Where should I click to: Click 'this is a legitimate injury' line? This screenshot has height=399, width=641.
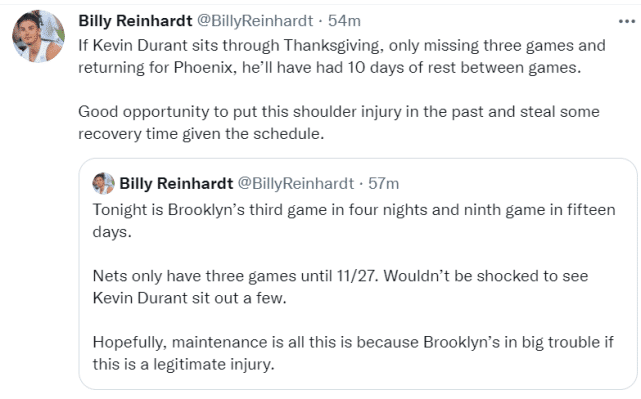(184, 364)
